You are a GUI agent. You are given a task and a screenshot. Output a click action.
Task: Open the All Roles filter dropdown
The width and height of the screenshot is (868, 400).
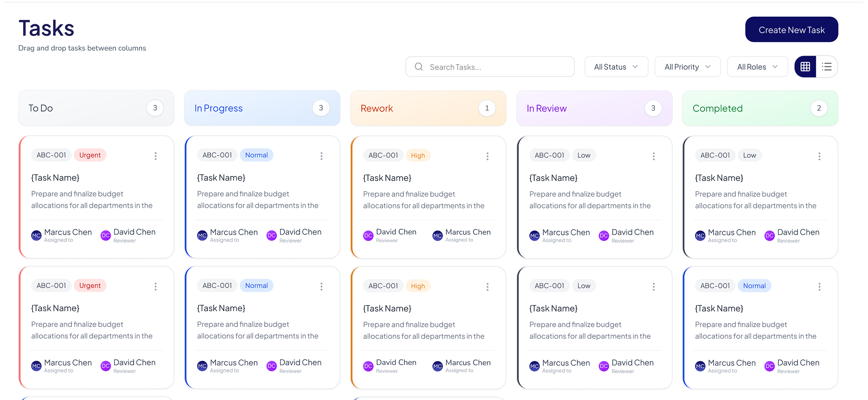pos(757,67)
